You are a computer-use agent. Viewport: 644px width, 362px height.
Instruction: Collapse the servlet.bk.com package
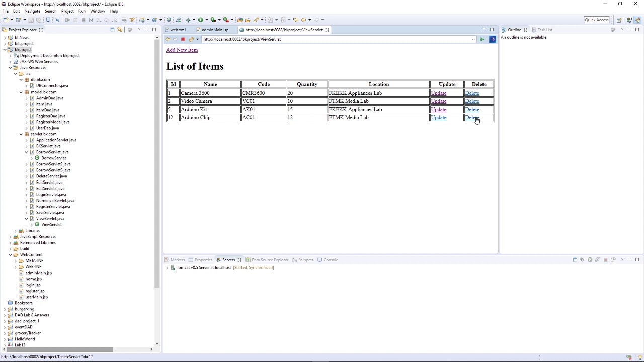pos(21,134)
